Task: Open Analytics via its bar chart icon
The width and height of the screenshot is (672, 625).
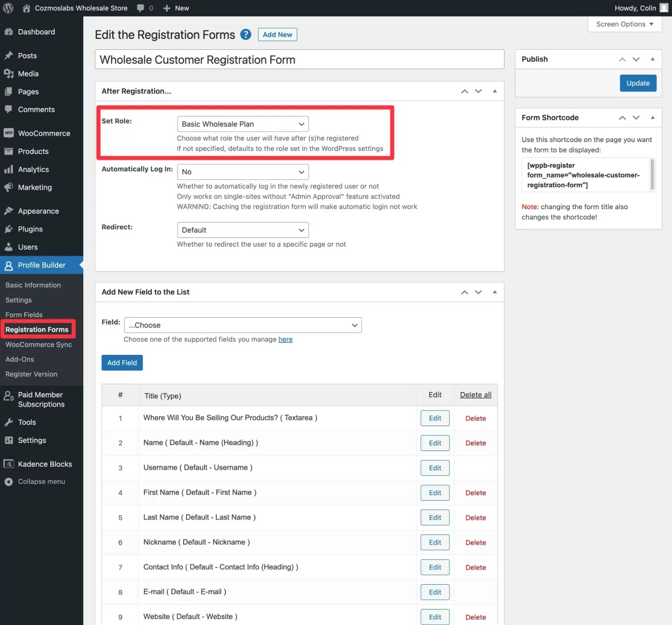Action: (x=9, y=169)
